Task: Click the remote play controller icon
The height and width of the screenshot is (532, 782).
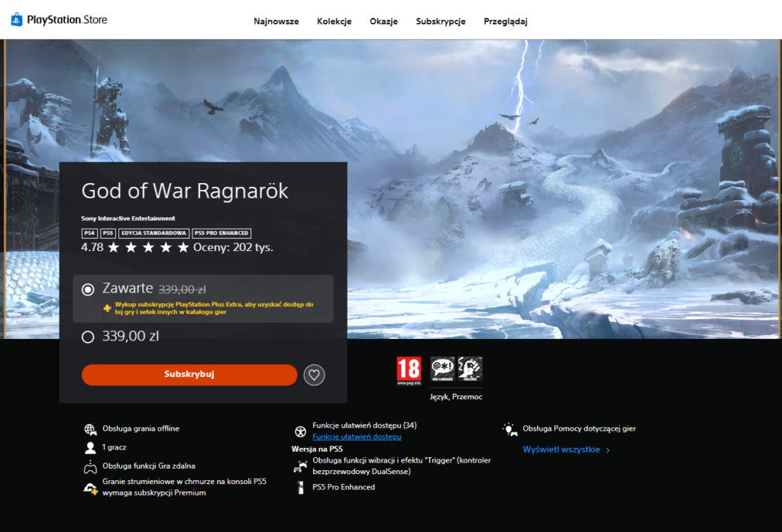Action: pyautogui.click(x=90, y=467)
